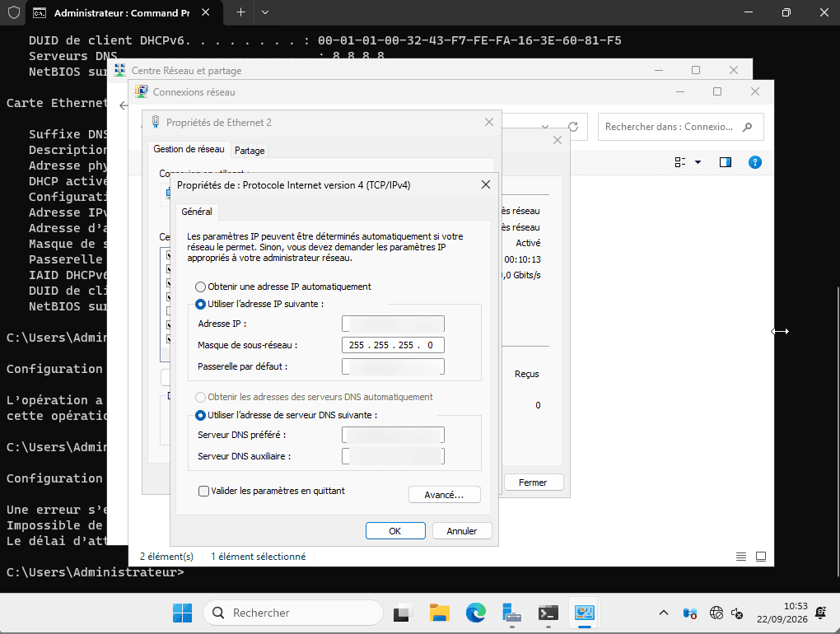Open the terminal profiles dropdown
Viewport: 840px width, 634px height.
click(265, 12)
